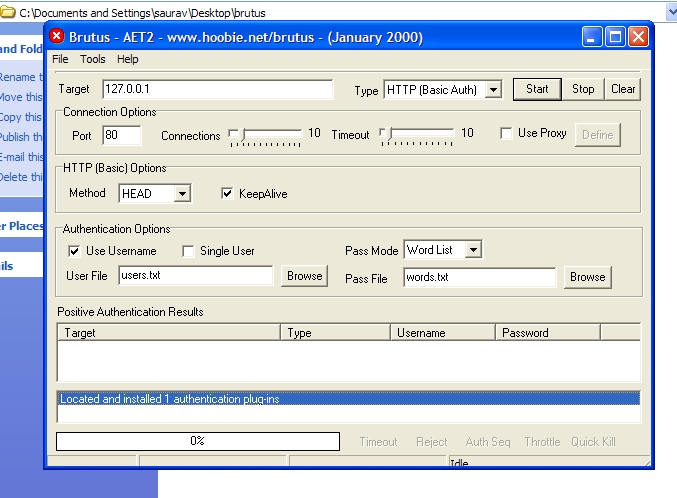Click the Port number field
Screen dimensions: 677x498
122,135
